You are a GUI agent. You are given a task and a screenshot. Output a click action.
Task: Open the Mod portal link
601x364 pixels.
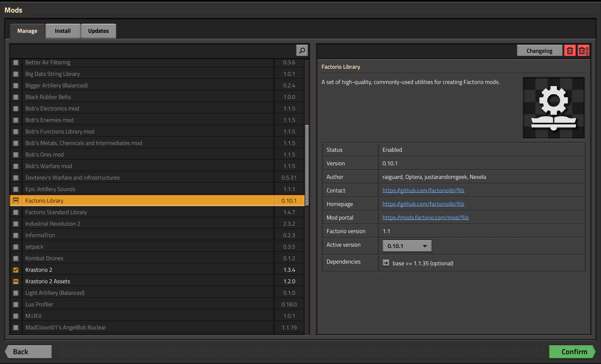425,218
